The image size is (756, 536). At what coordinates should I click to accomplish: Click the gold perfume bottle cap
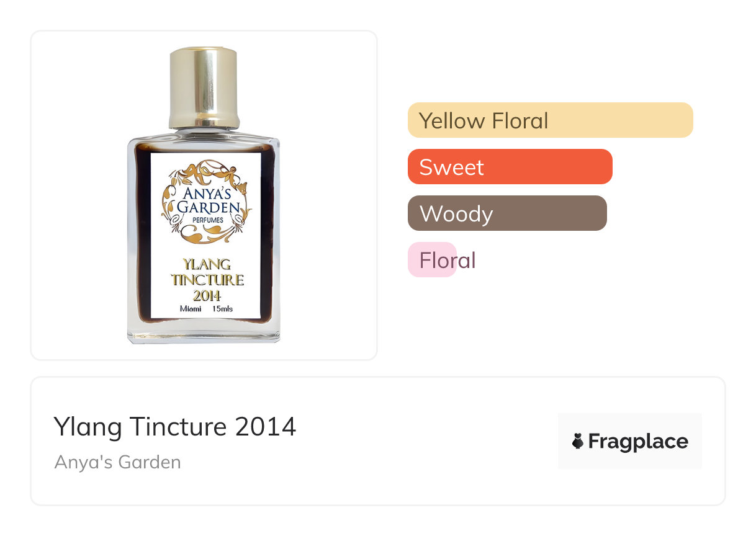204,84
